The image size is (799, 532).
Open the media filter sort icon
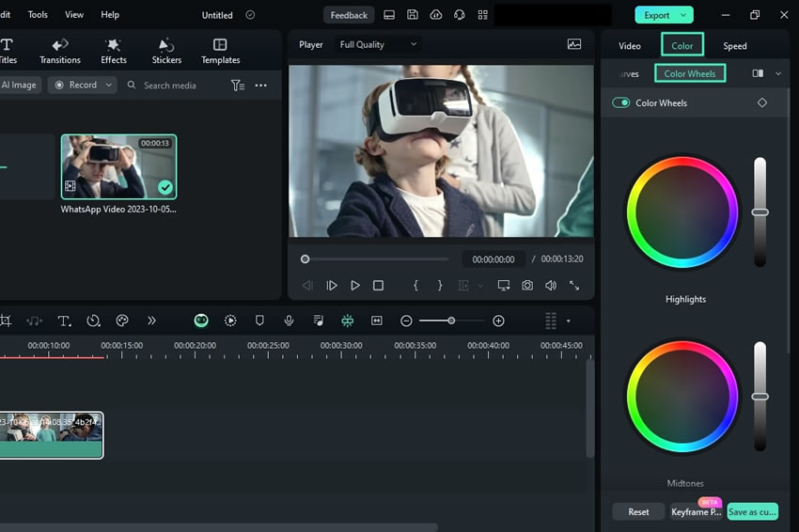click(238, 86)
